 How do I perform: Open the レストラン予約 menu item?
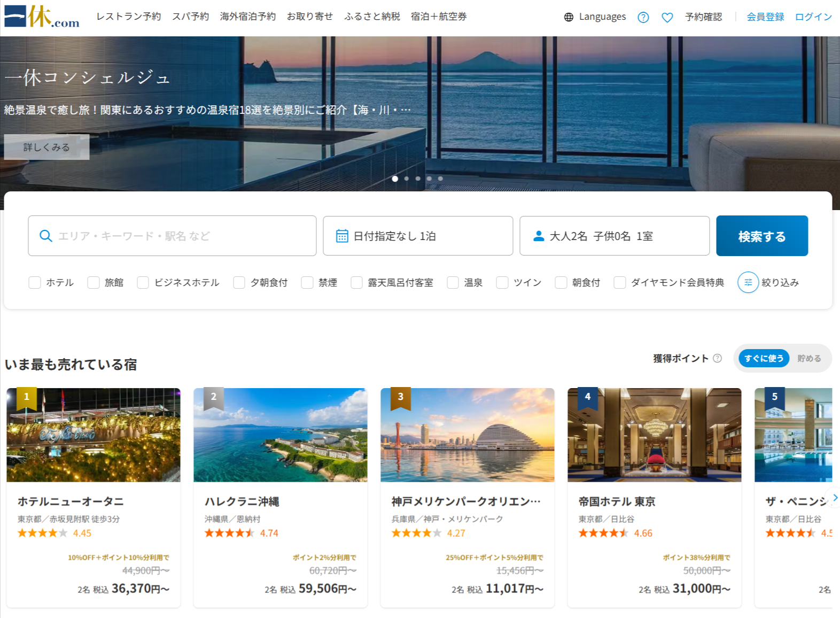pos(128,17)
